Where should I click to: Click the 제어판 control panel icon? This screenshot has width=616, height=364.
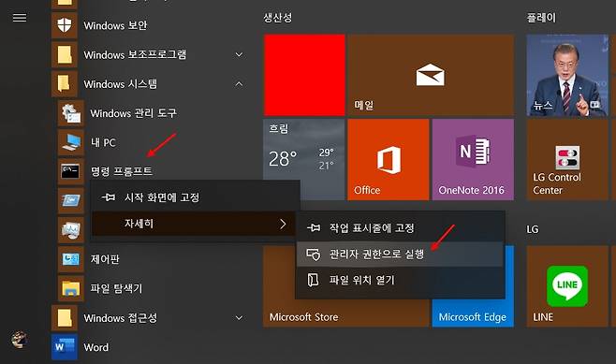click(x=71, y=259)
